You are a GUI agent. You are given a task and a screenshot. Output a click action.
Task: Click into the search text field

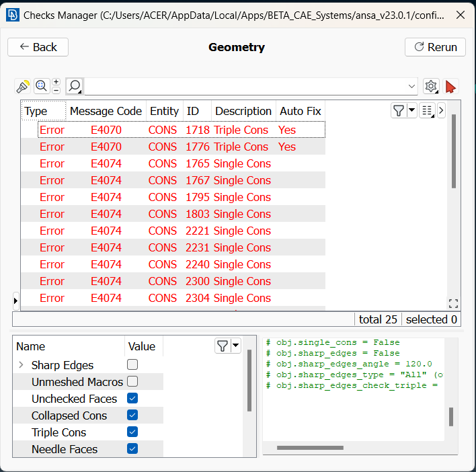tap(246, 87)
